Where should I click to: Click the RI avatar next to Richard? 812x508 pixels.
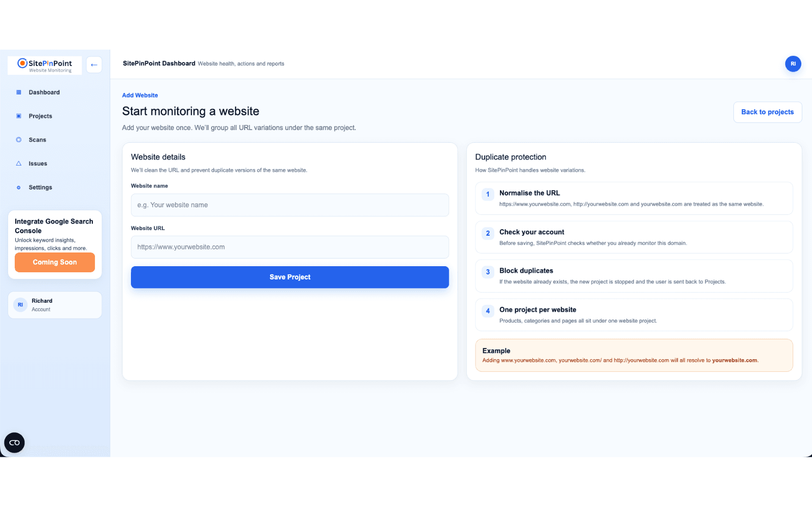[x=20, y=305]
